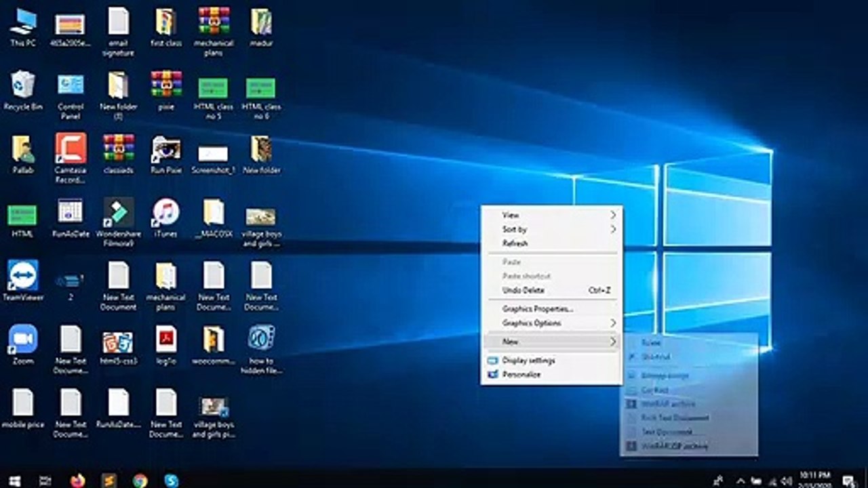
Task: Select the Camtasia Recorder shortcut
Action: click(71, 159)
